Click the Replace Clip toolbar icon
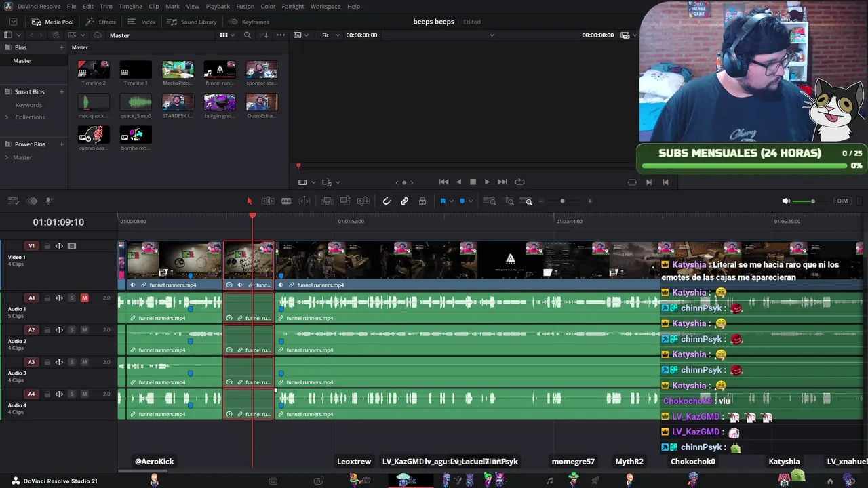Image resolution: width=868 pixels, height=488 pixels. (363, 201)
